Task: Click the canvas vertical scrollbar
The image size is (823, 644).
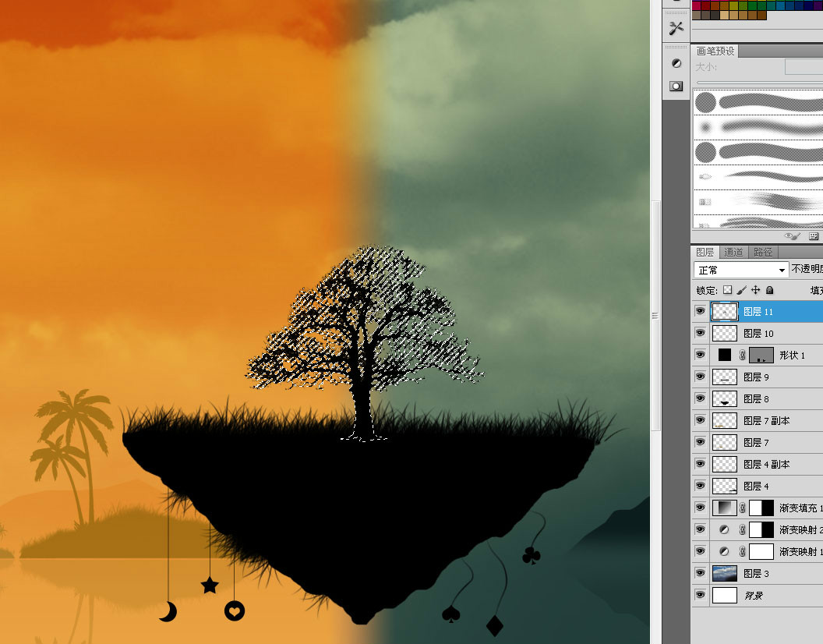Action: point(655,315)
